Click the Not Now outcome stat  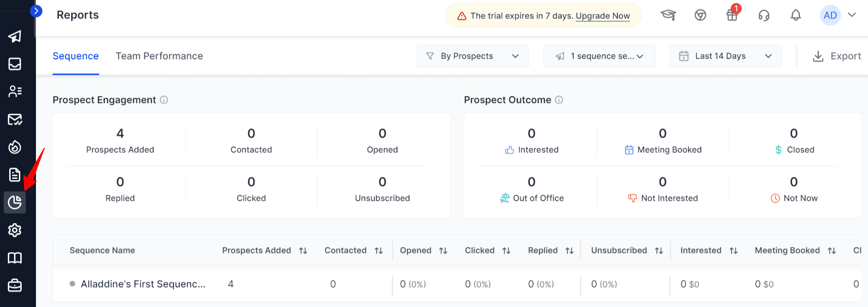[794, 189]
